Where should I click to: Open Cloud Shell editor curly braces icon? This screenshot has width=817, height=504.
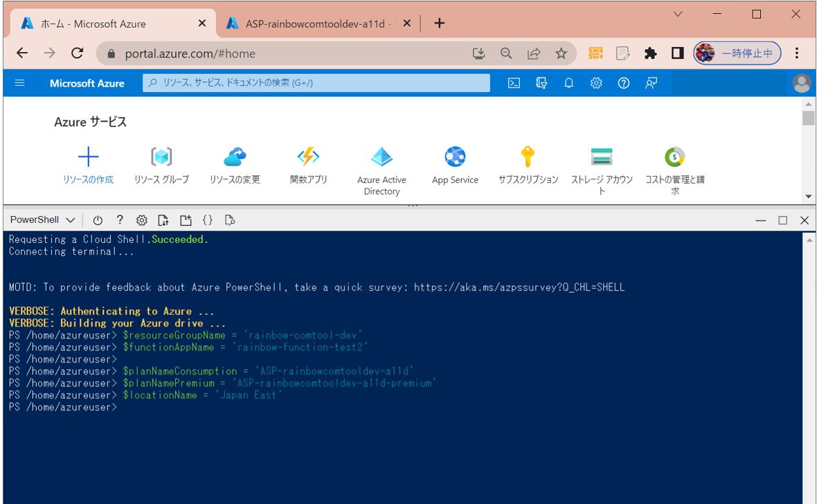click(207, 220)
